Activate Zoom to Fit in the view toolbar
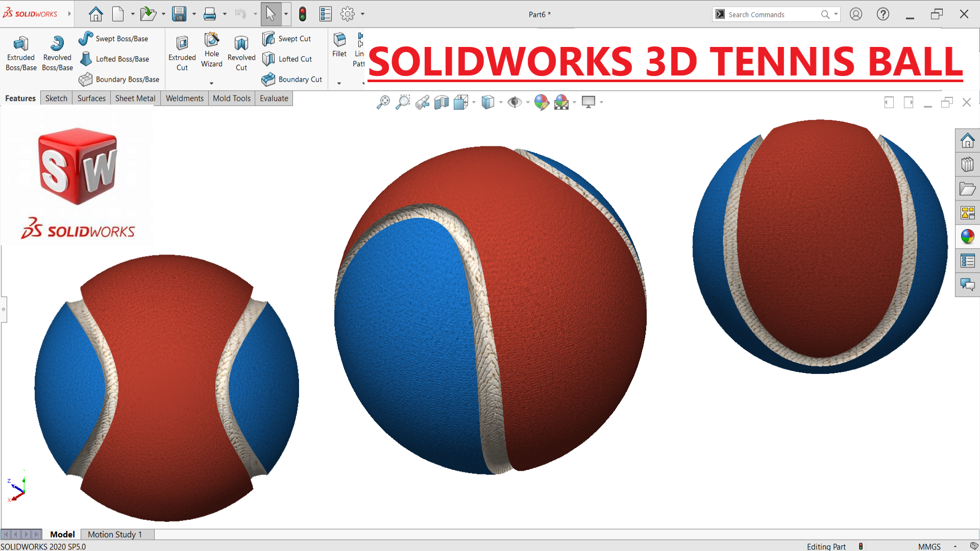The image size is (980, 551). coord(383,102)
